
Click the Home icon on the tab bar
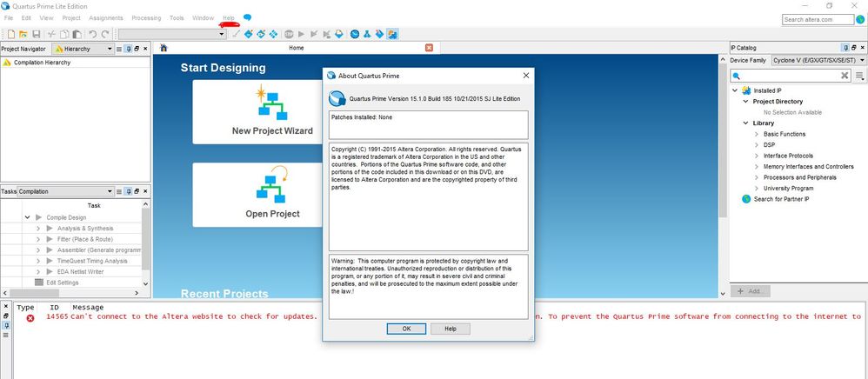point(164,48)
